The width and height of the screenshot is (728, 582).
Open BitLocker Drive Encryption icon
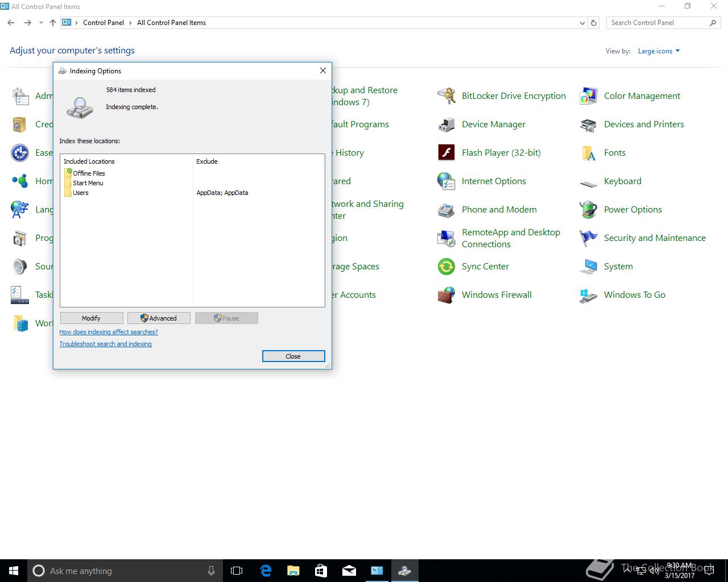point(446,96)
